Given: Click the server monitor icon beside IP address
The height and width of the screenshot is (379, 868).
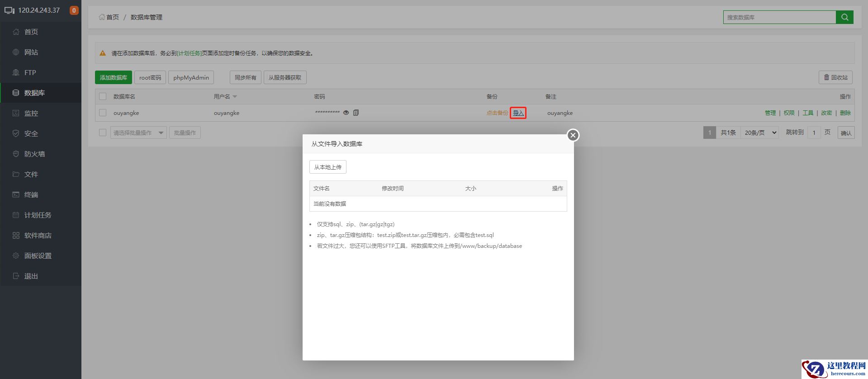Looking at the screenshot, I should 9,10.
